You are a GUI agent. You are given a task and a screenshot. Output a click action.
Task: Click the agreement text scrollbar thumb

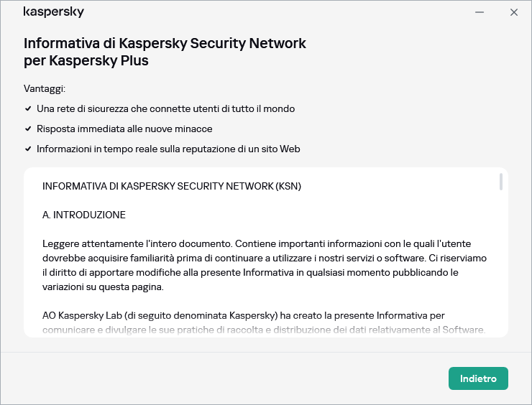click(x=500, y=182)
